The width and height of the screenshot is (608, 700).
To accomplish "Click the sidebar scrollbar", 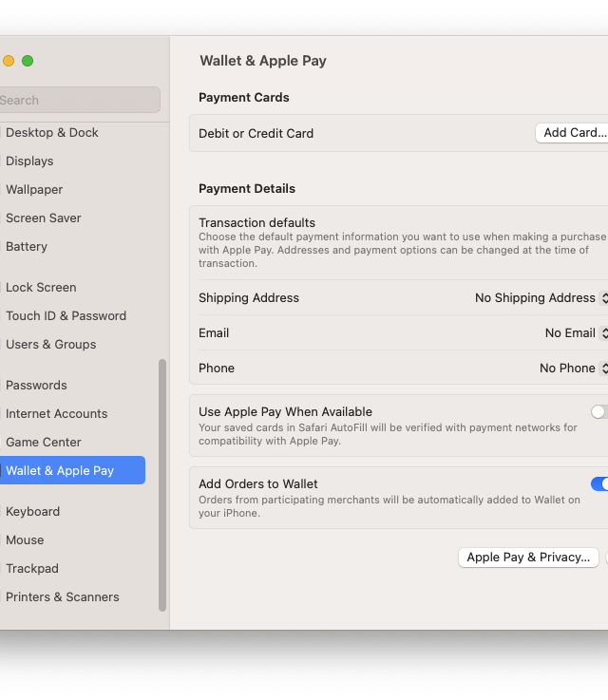I will pos(162,485).
